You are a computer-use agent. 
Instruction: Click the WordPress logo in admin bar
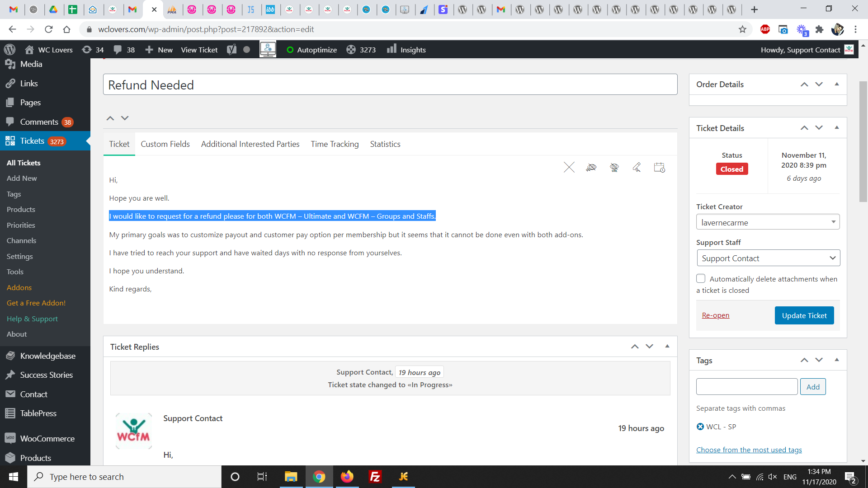(x=9, y=50)
